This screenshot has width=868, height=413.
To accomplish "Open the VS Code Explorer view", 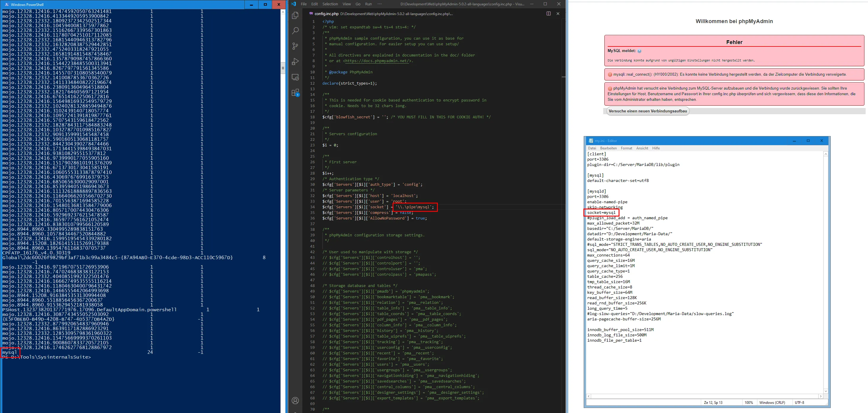I will click(295, 15).
